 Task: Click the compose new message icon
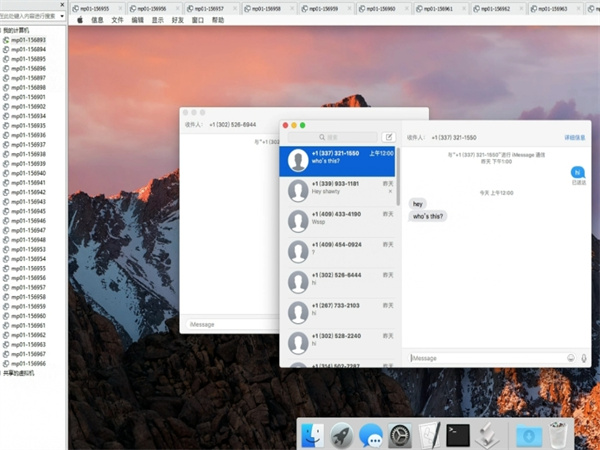pos(389,137)
